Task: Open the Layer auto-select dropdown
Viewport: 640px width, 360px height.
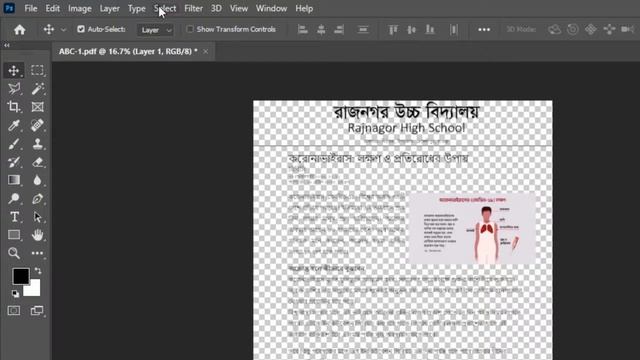Action: point(156,30)
